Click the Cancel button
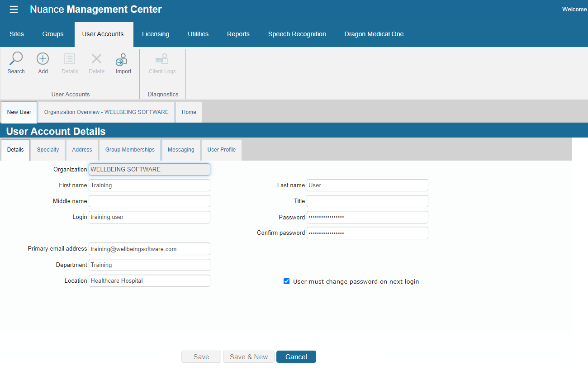 [x=296, y=357]
